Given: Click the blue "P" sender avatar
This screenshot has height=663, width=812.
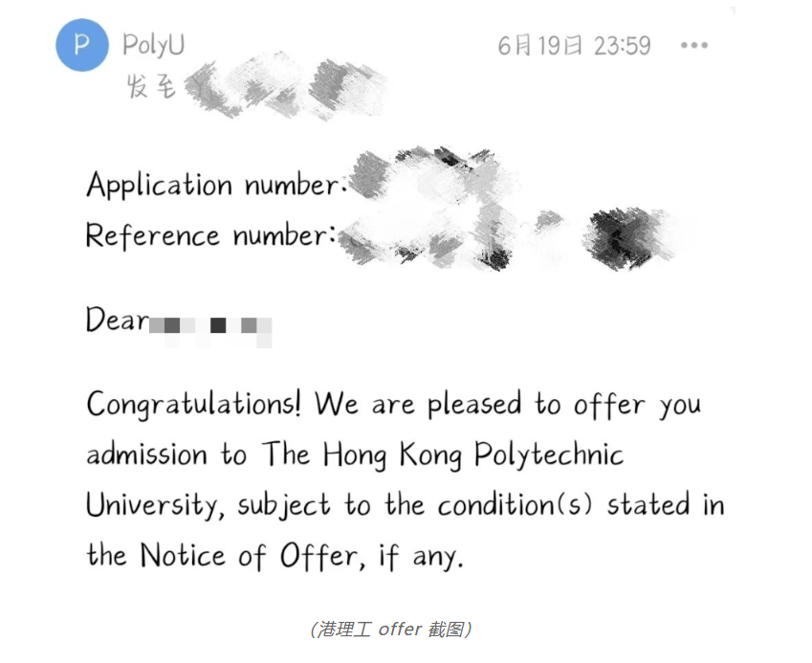Looking at the screenshot, I should click(x=82, y=45).
